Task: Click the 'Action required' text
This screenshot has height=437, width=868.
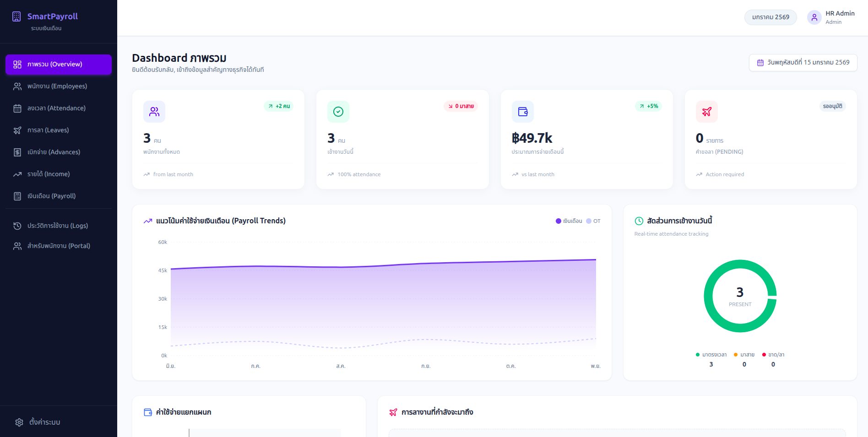Action: tap(725, 174)
